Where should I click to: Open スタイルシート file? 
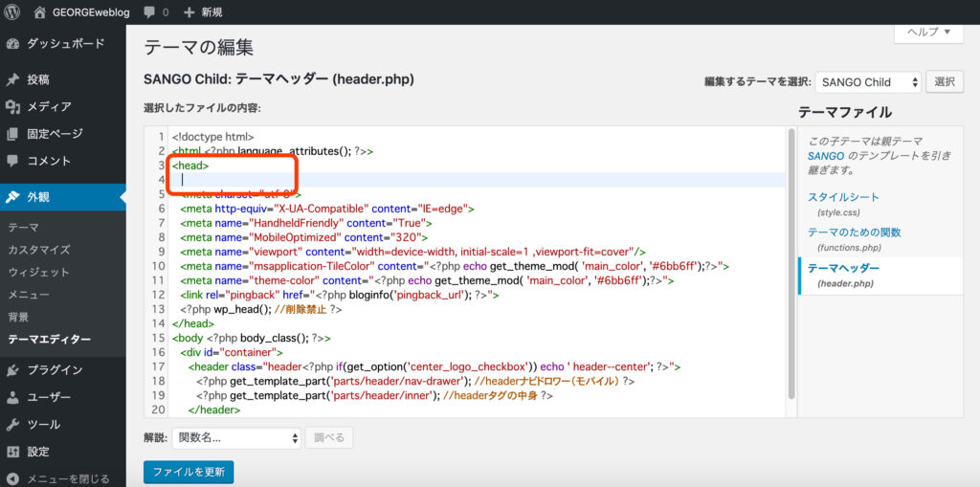pos(843,197)
